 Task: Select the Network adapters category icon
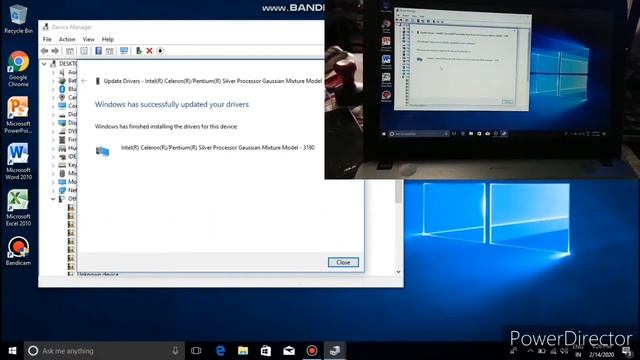pos(62,190)
